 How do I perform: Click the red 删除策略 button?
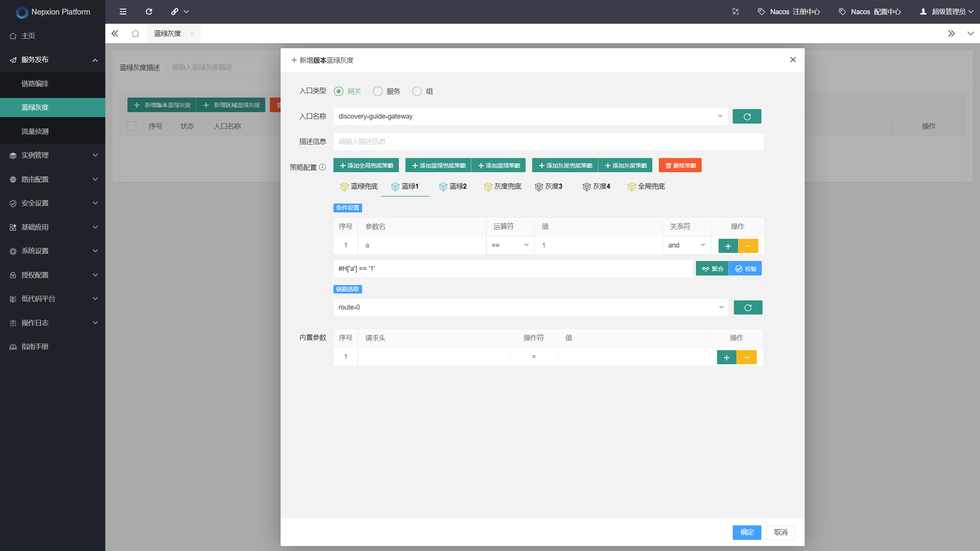click(680, 165)
